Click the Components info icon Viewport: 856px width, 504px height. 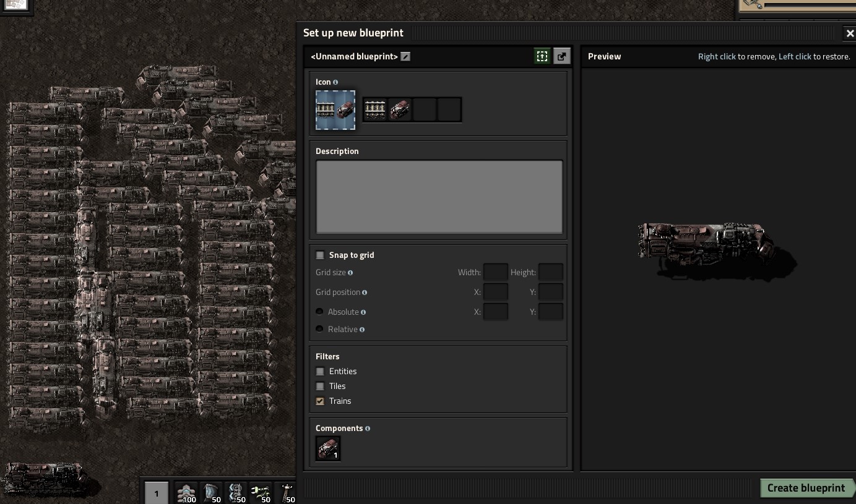[x=368, y=429]
